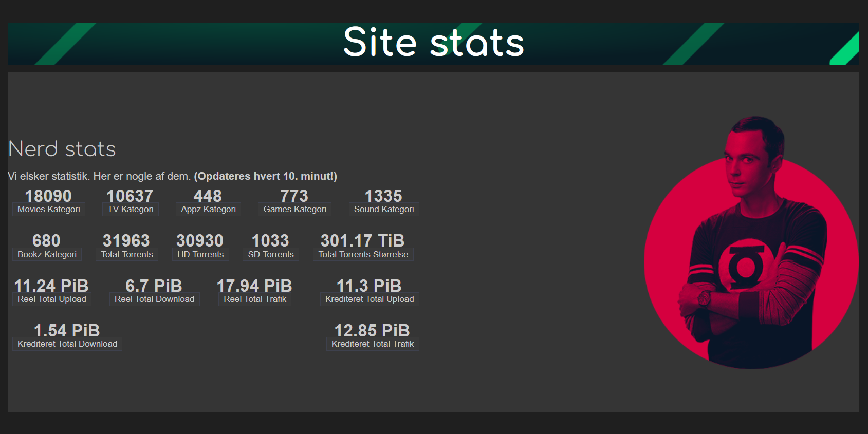Select the 1033 SD torrents value
This screenshot has height=434, width=868.
point(270,240)
